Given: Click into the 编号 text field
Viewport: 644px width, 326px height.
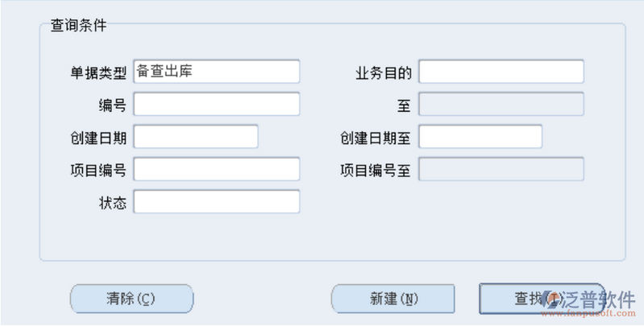Looking at the screenshot, I should [x=216, y=105].
